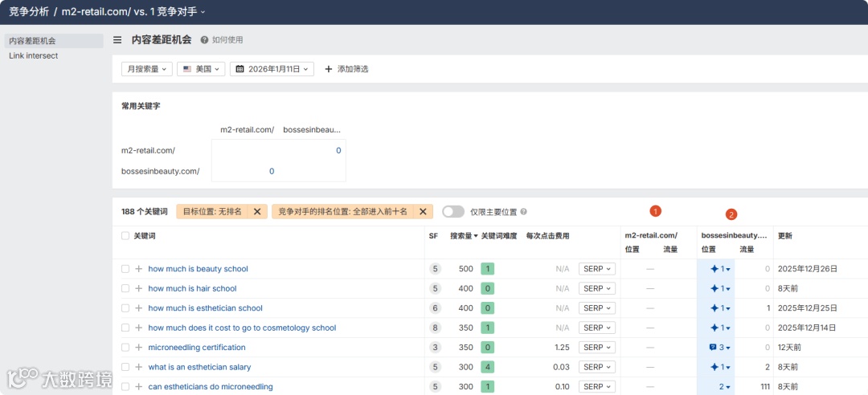Check the box for 'how much is hair school'
868x395 pixels.
click(x=125, y=288)
